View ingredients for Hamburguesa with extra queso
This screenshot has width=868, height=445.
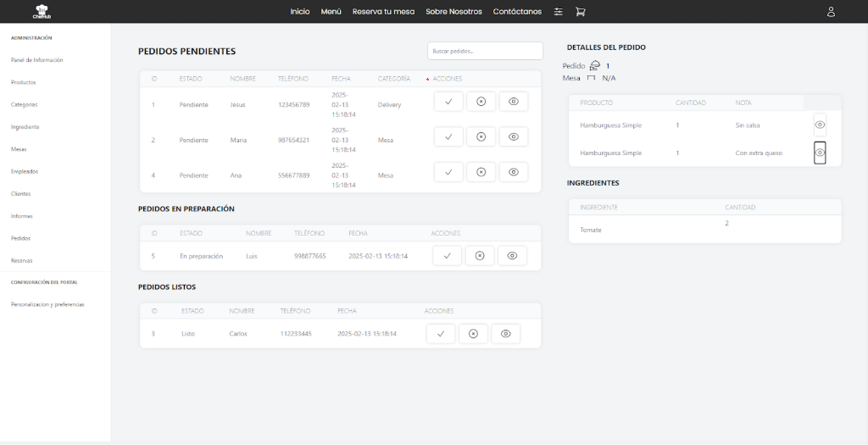pos(820,153)
